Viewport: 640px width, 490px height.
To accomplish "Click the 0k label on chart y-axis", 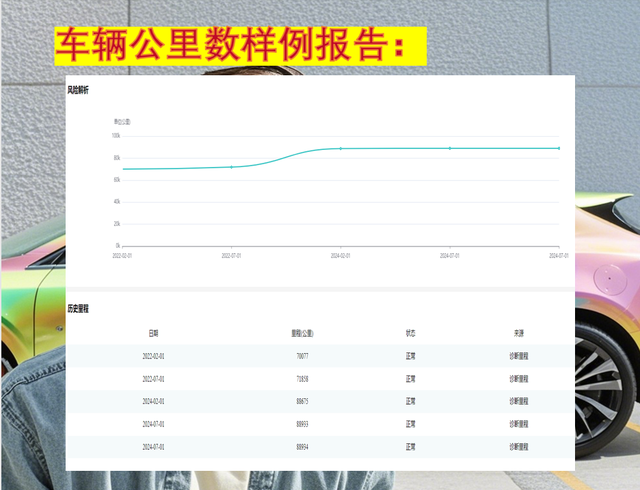I will point(117,245).
